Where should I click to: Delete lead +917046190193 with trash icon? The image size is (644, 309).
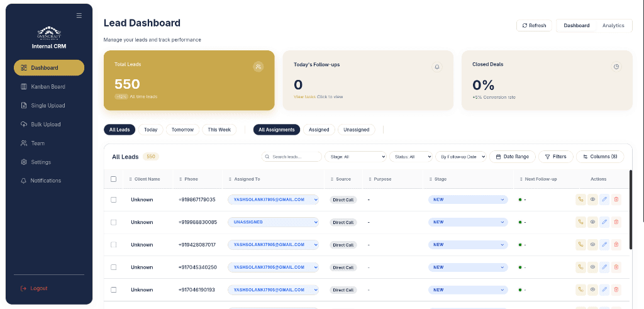[616, 289]
